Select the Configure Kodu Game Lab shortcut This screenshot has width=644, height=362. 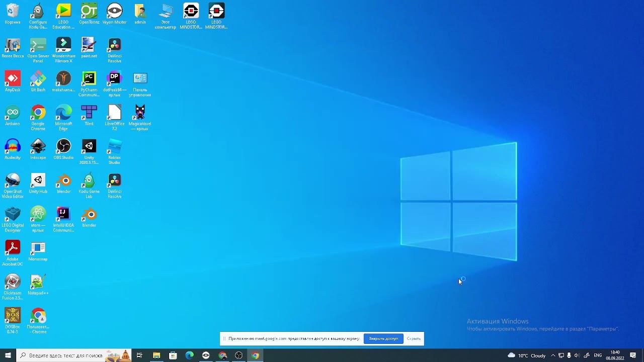38,16
